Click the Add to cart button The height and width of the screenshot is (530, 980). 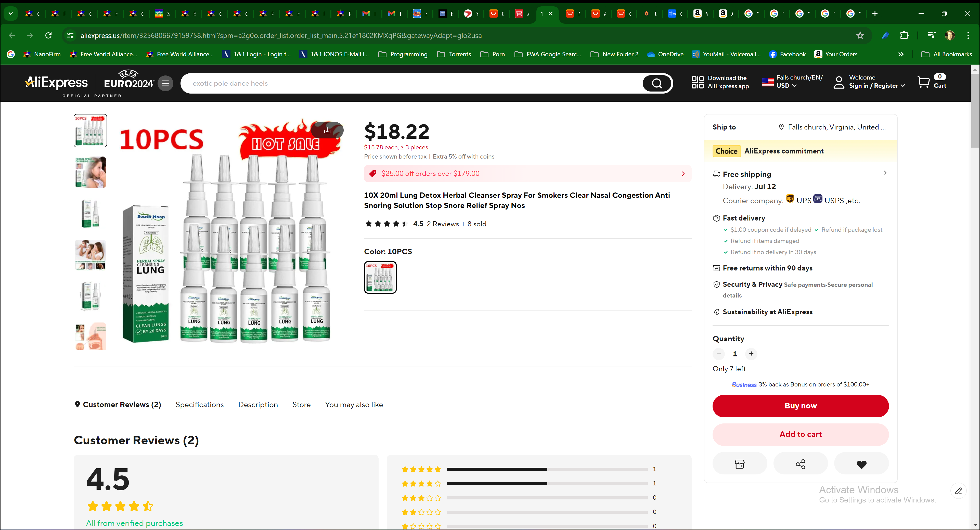point(801,434)
